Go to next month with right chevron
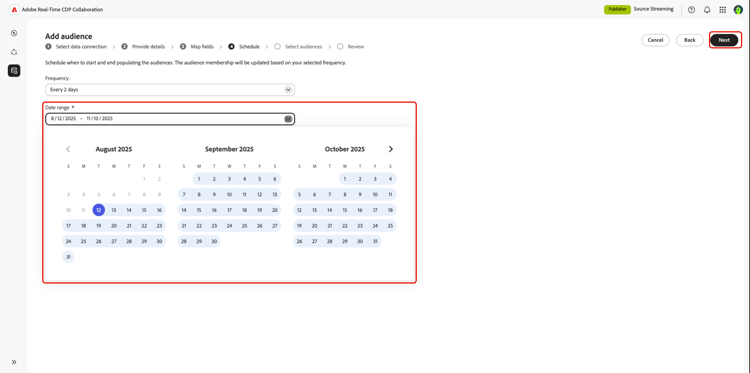 point(391,149)
